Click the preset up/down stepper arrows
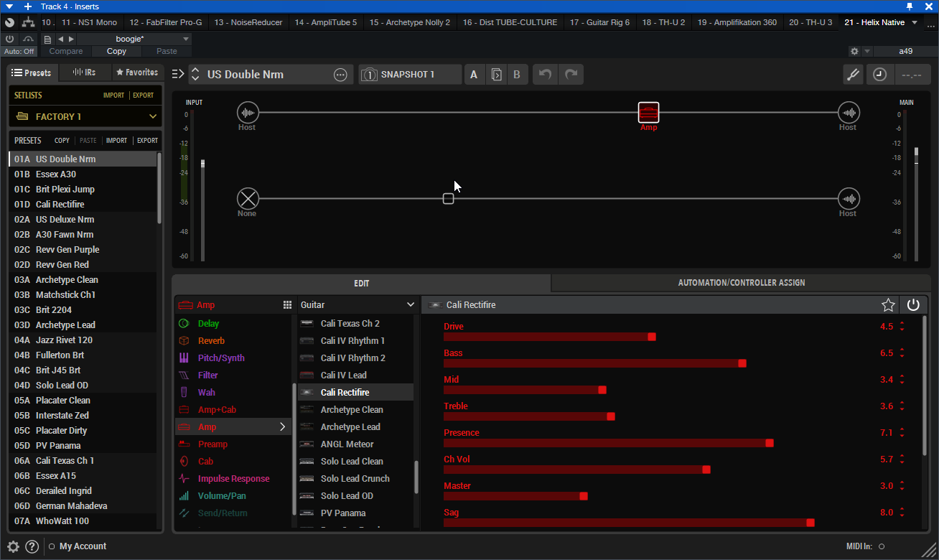 [x=195, y=75]
